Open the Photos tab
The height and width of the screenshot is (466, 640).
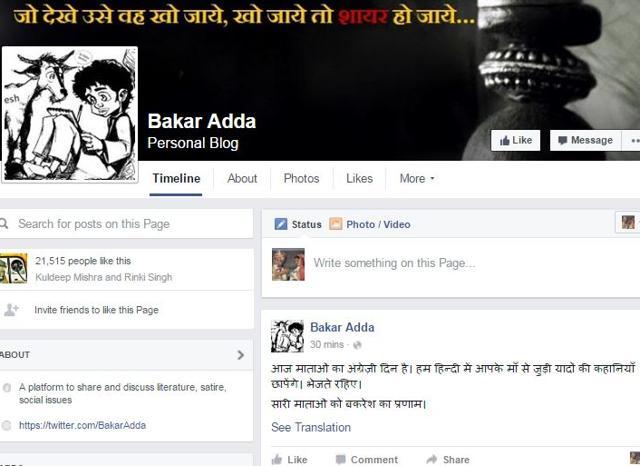point(301,179)
